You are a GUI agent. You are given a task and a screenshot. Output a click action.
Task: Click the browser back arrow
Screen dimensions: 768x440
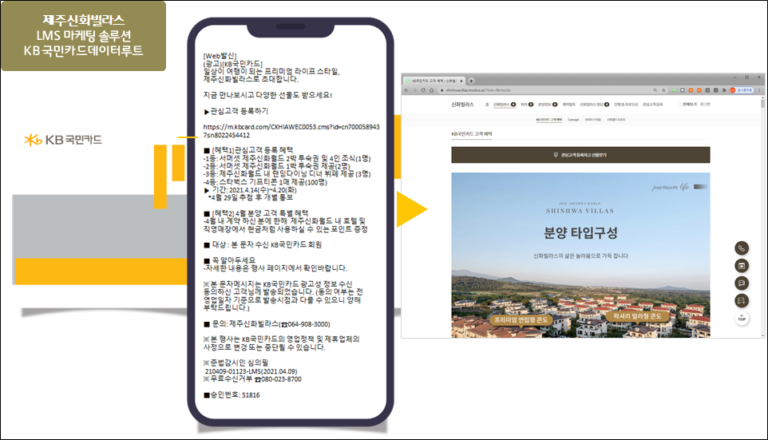click(x=407, y=90)
